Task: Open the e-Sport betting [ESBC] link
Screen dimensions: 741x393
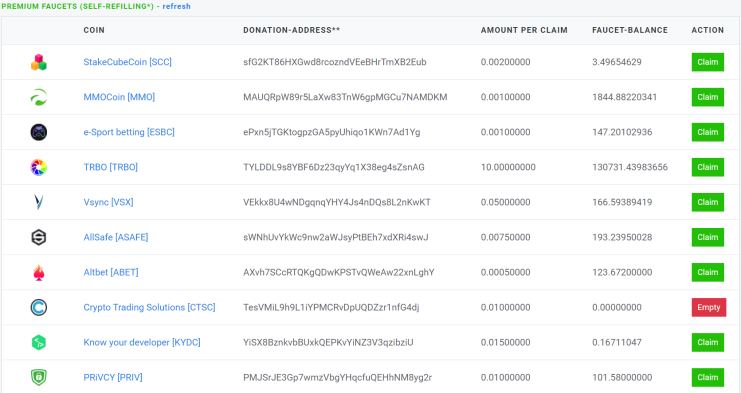Action: click(129, 132)
